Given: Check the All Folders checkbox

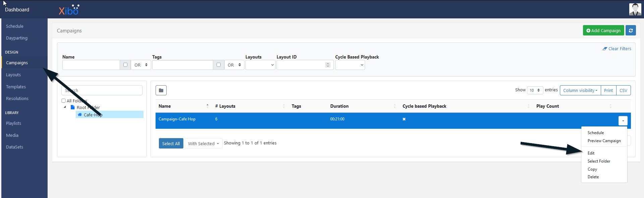Looking at the screenshot, I should (x=64, y=101).
